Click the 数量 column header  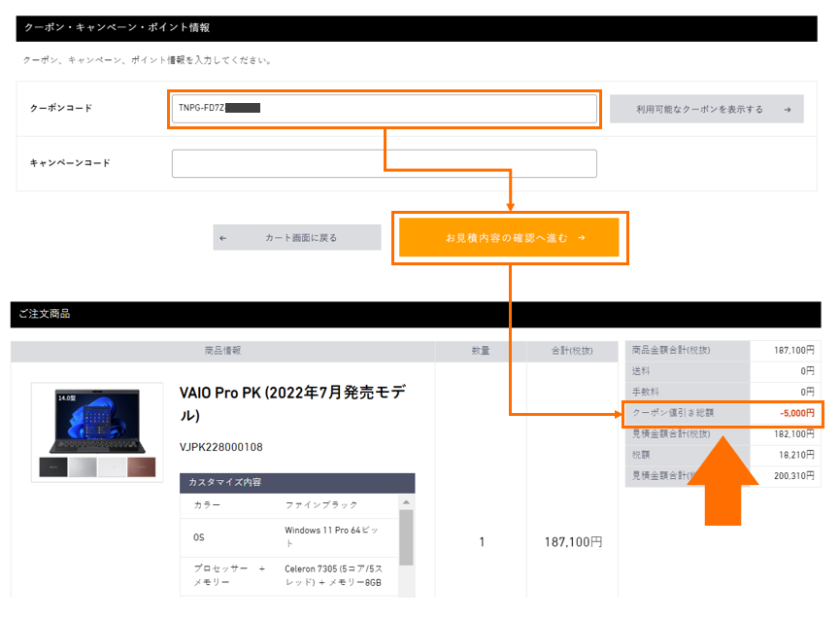[x=481, y=351]
